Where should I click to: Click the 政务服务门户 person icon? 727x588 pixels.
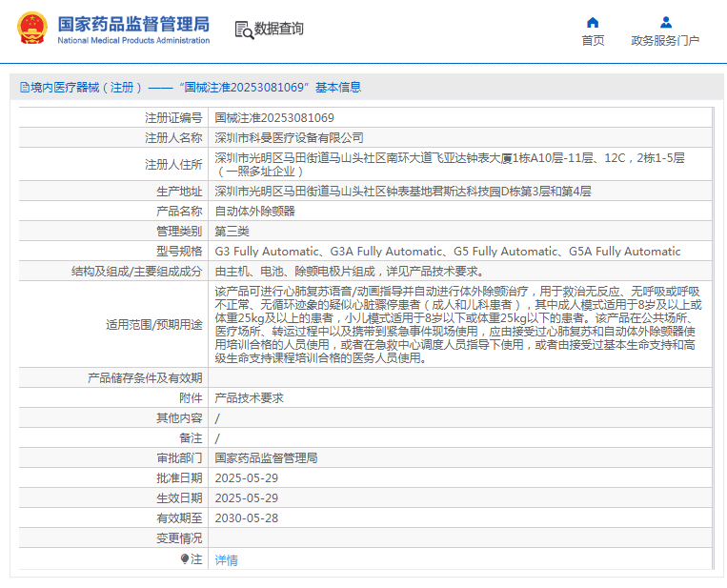pos(666,22)
